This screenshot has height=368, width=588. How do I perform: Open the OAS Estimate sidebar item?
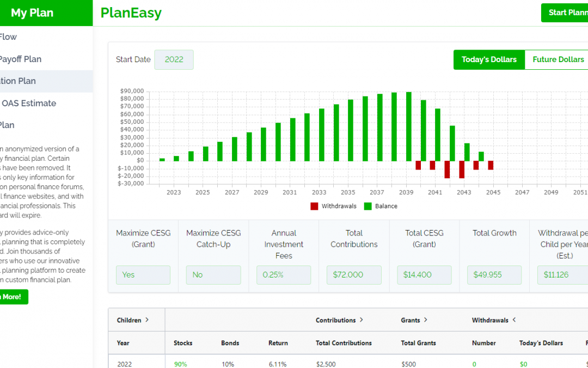click(46, 103)
